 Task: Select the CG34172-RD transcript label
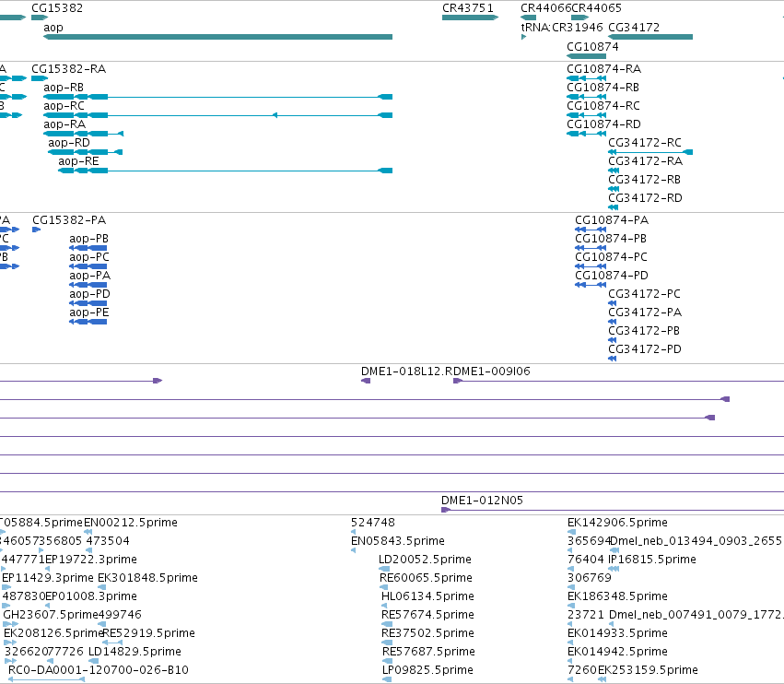[645, 198]
